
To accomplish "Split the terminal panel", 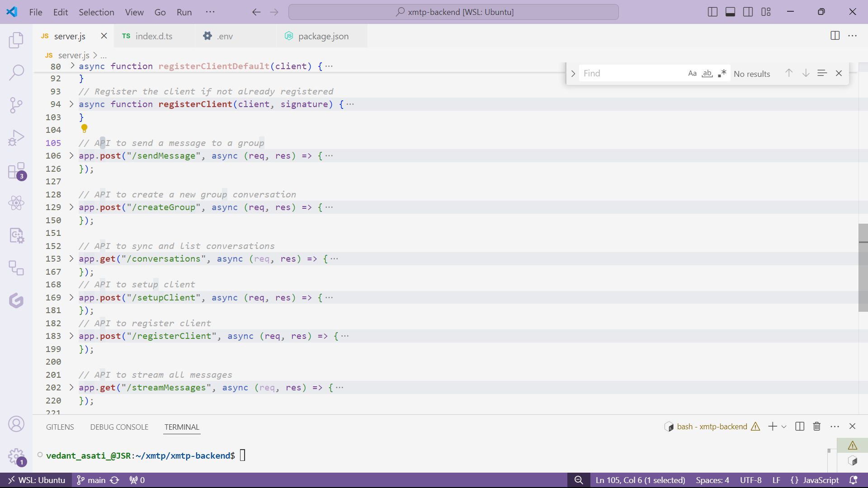I will click(800, 426).
